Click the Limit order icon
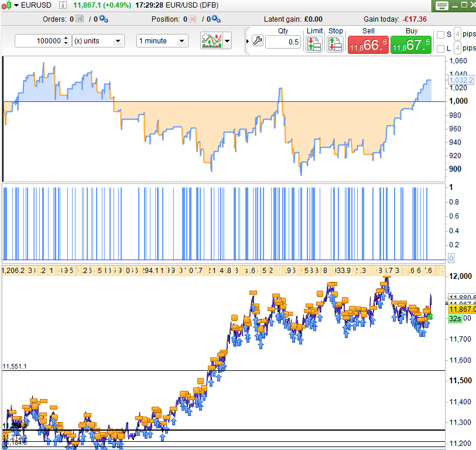 pos(314,45)
